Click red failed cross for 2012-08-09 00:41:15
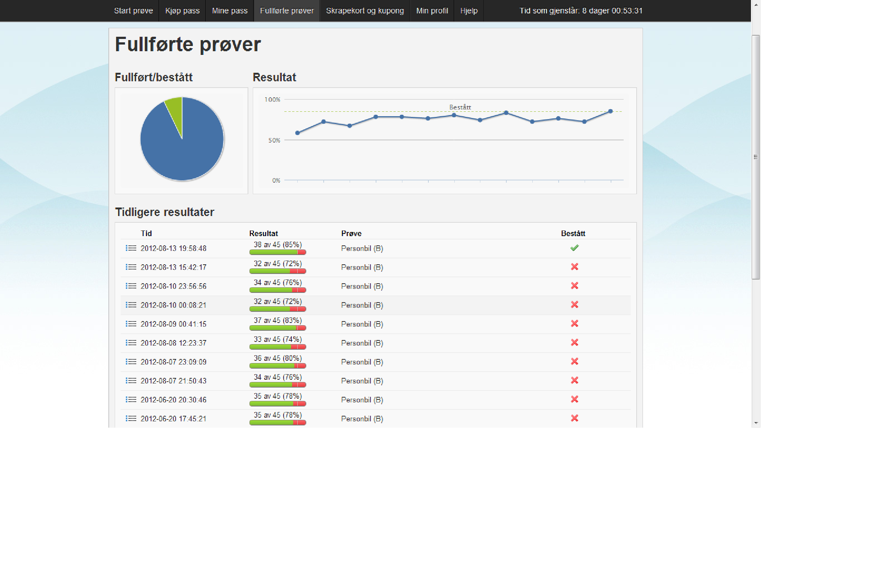 pos(575,324)
